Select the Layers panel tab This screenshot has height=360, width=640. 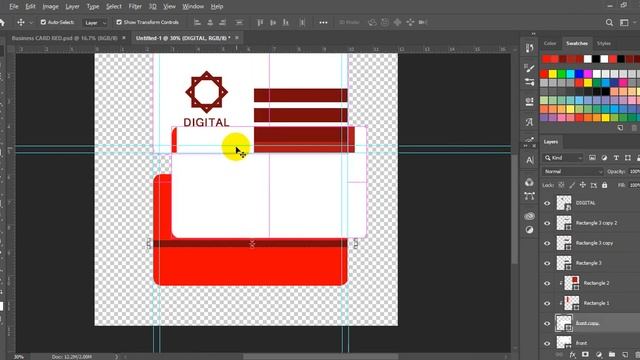pos(551,142)
